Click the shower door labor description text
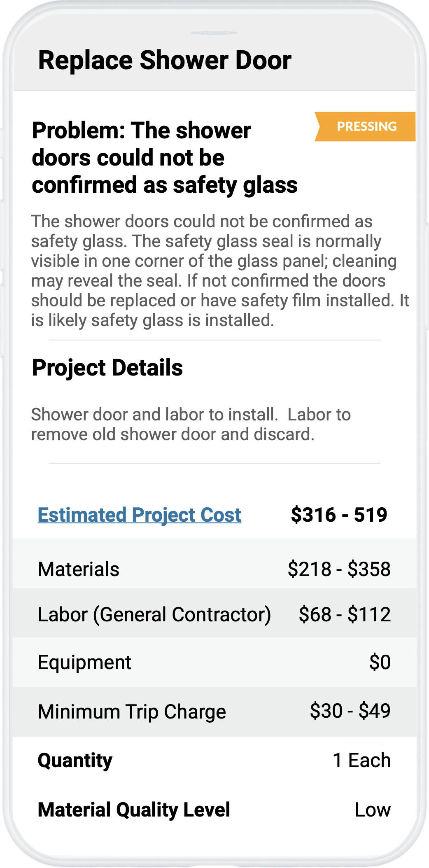 (x=191, y=425)
